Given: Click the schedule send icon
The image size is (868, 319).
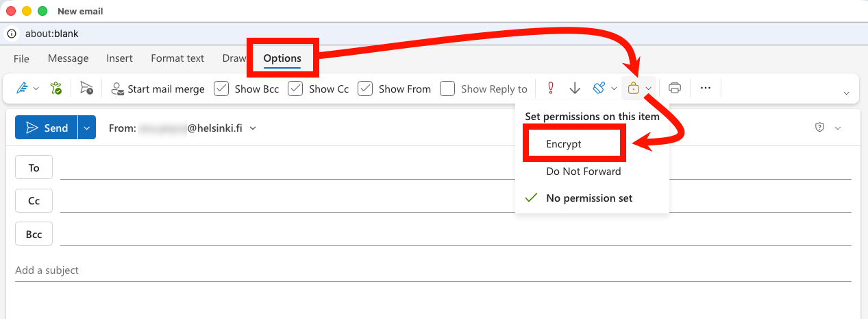Looking at the screenshot, I should click(x=86, y=88).
